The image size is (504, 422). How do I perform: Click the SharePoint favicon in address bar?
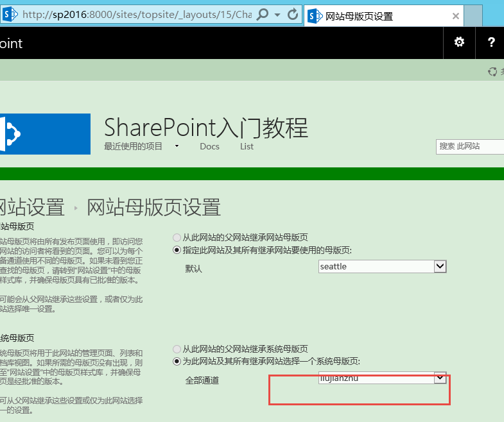10,15
